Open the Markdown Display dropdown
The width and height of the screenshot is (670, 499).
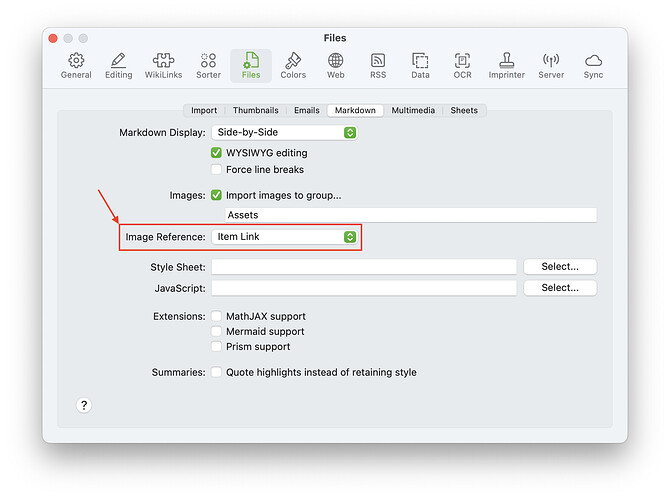click(285, 132)
